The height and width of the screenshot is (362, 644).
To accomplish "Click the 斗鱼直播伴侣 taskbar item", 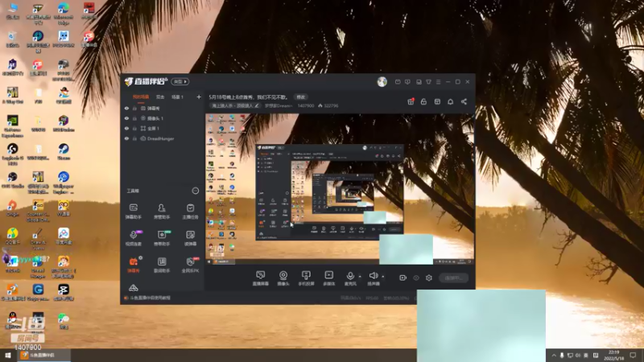I will tap(43, 356).
